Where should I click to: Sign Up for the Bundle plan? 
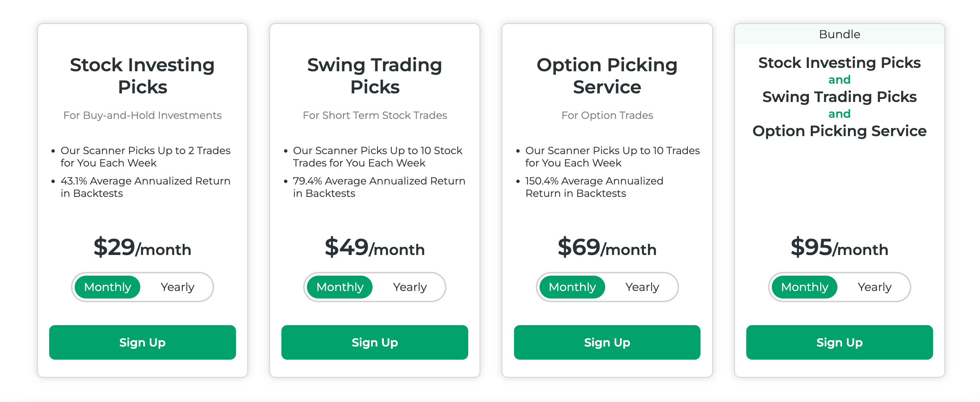coord(839,342)
